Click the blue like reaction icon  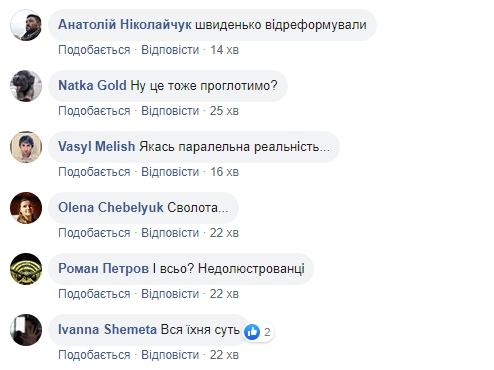coord(252,332)
